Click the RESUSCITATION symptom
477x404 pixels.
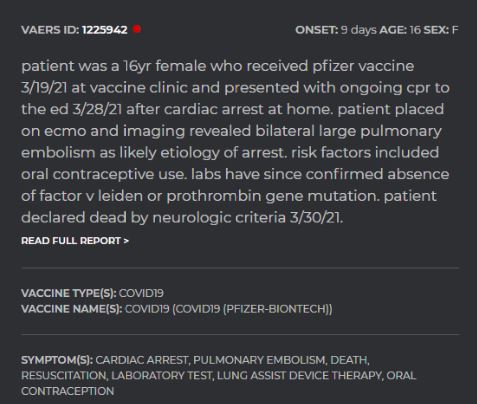coord(64,375)
